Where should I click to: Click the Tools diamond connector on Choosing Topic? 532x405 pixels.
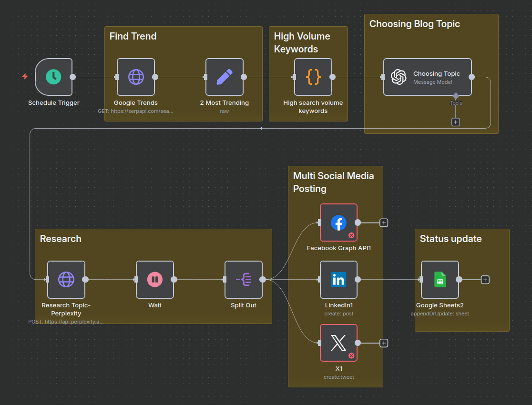click(x=456, y=96)
